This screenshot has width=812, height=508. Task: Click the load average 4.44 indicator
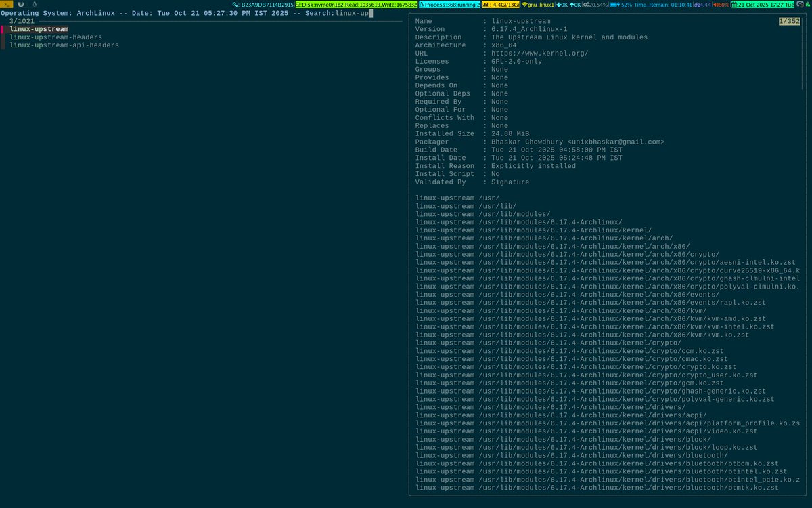[702, 4]
